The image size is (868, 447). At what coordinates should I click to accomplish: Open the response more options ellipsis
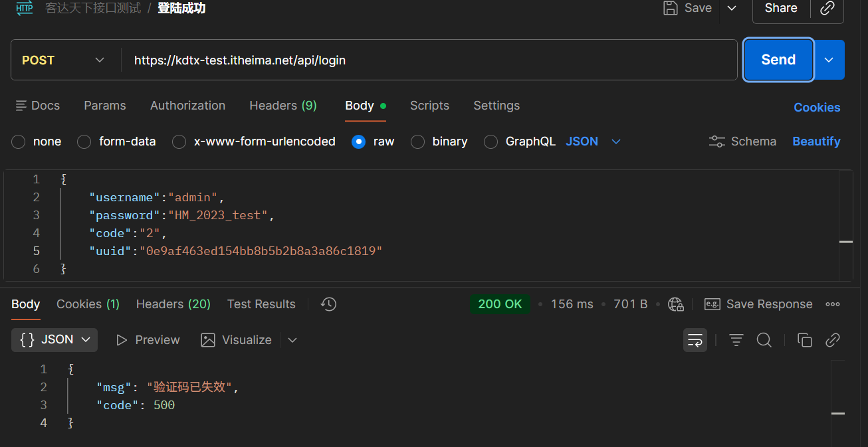[833, 304]
